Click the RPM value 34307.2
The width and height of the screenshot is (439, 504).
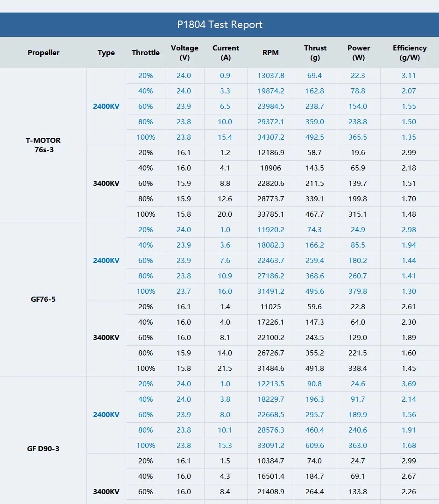click(x=270, y=137)
